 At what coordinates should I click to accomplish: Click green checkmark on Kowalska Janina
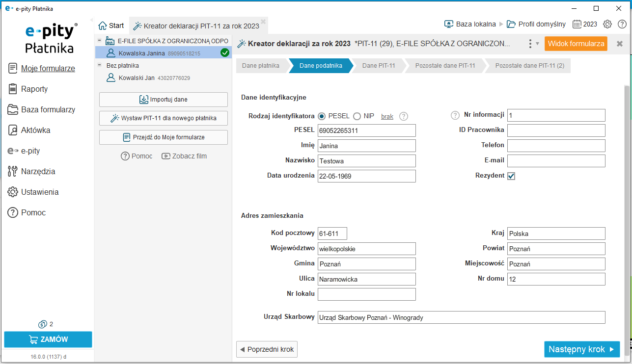tap(225, 53)
